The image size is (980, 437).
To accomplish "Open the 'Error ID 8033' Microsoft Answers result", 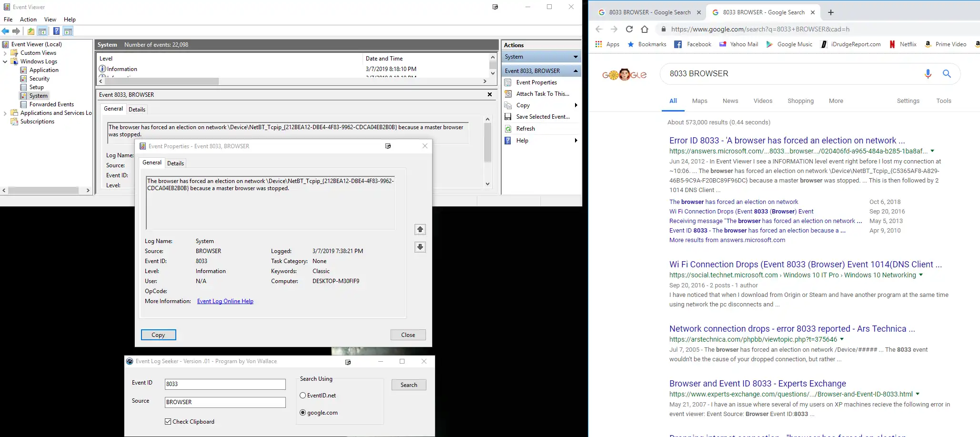I will (787, 141).
